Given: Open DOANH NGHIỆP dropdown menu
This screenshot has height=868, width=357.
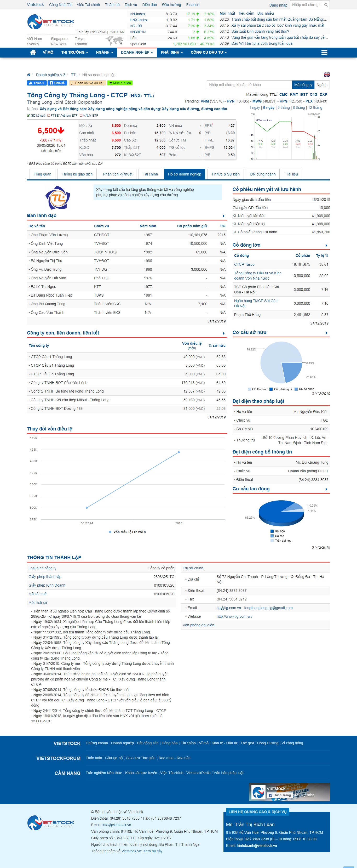Looking at the screenshot, I should tap(137, 52).
